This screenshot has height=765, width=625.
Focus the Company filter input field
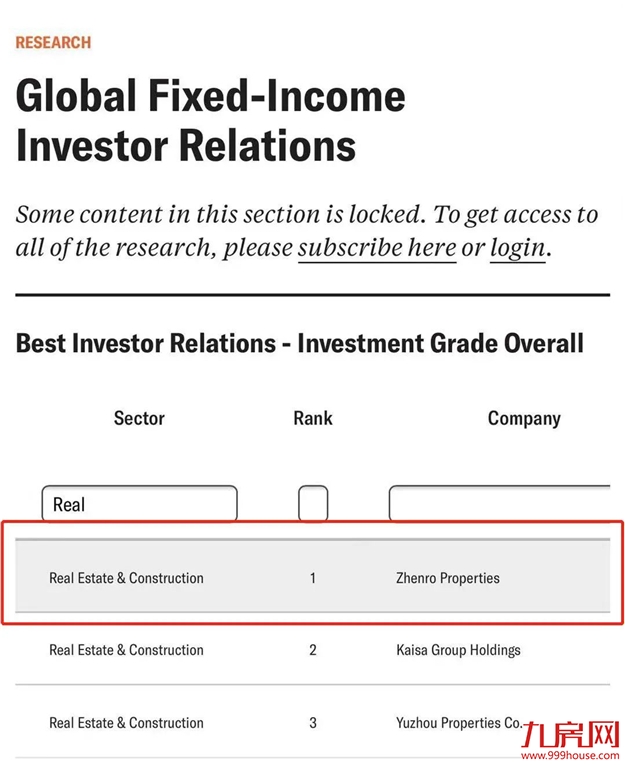pyautogui.click(x=498, y=504)
